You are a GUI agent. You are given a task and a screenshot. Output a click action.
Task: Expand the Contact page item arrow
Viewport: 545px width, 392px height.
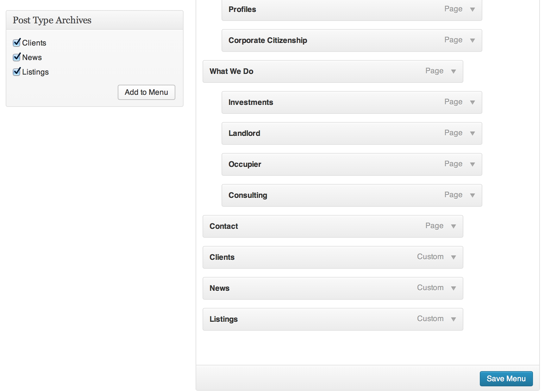pyautogui.click(x=454, y=226)
